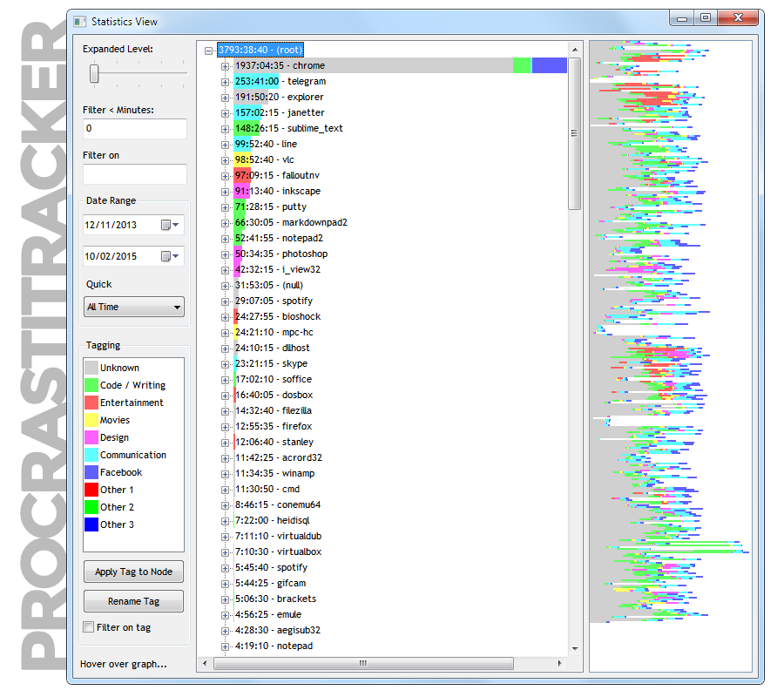
Task: Select the Communication cyan tag swatch
Action: click(x=91, y=456)
